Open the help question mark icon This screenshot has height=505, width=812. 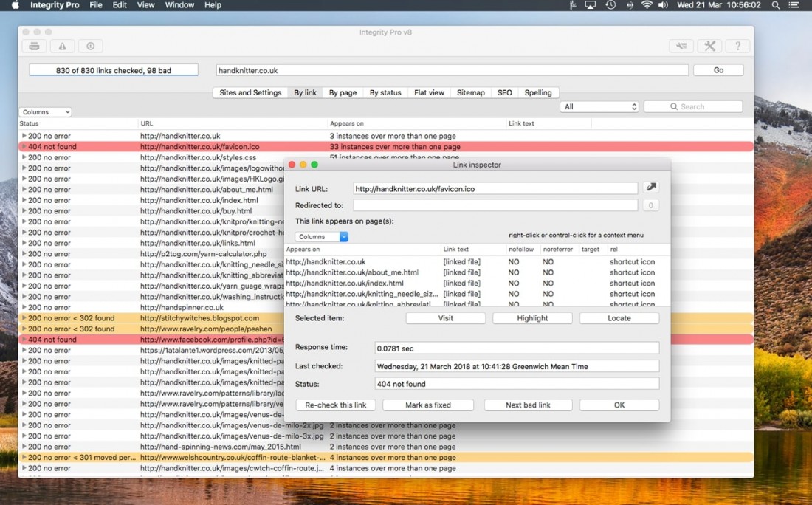(737, 46)
